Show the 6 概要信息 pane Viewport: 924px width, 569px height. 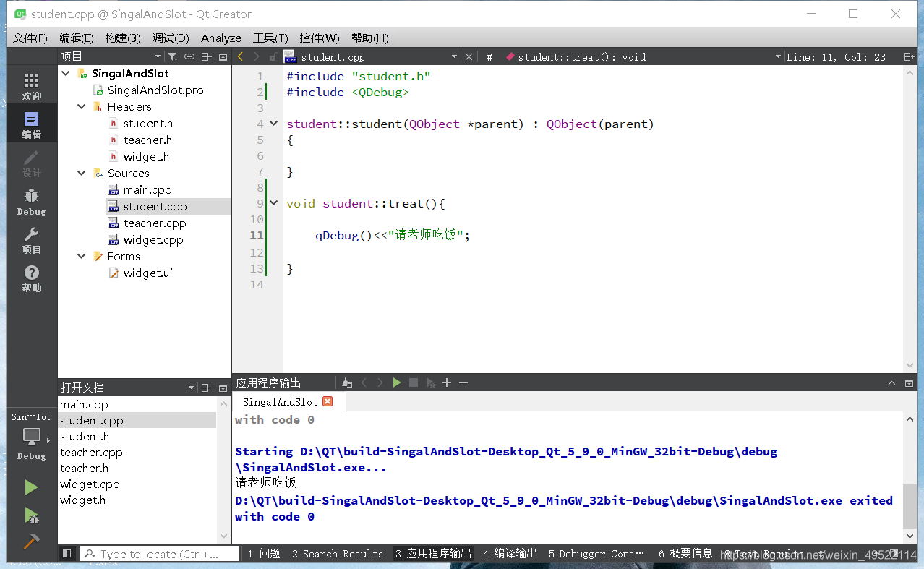point(685,553)
